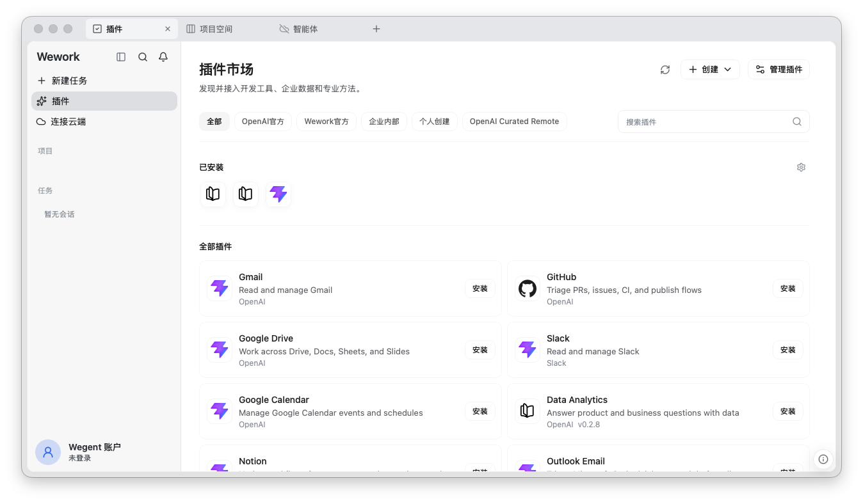Open second installed book plugin icon
Screen dimensions: 863x504
point(246,194)
